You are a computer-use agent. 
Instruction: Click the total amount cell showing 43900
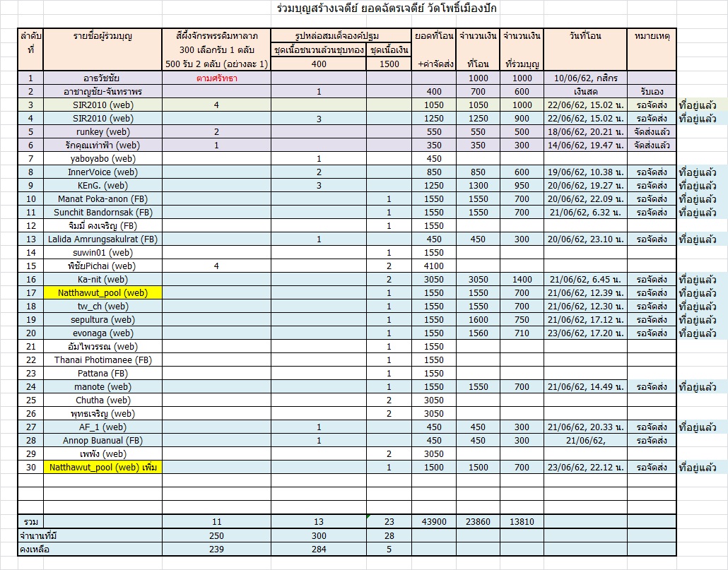(434, 521)
